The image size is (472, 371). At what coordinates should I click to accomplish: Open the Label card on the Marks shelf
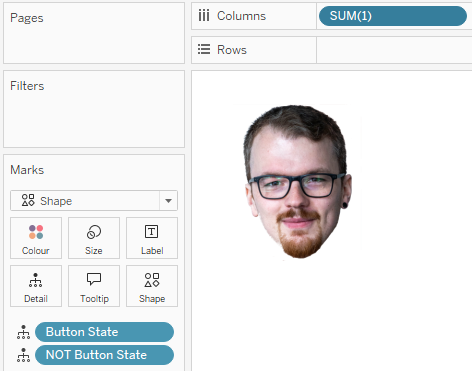tap(152, 238)
